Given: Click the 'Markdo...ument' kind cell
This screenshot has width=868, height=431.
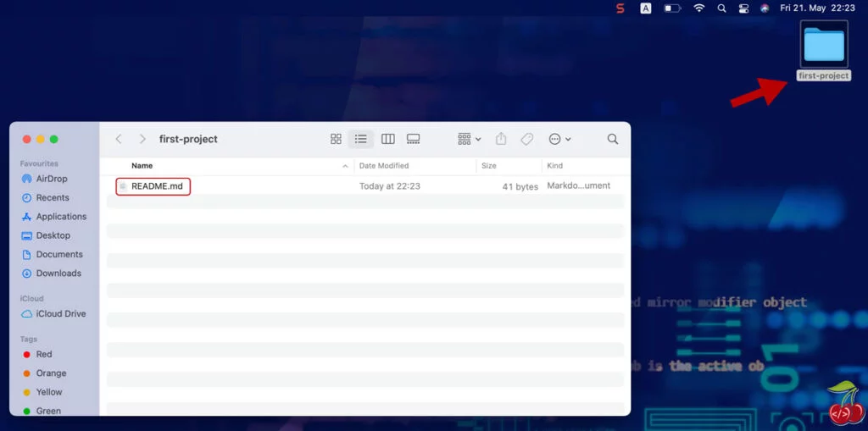Looking at the screenshot, I should tap(578, 185).
